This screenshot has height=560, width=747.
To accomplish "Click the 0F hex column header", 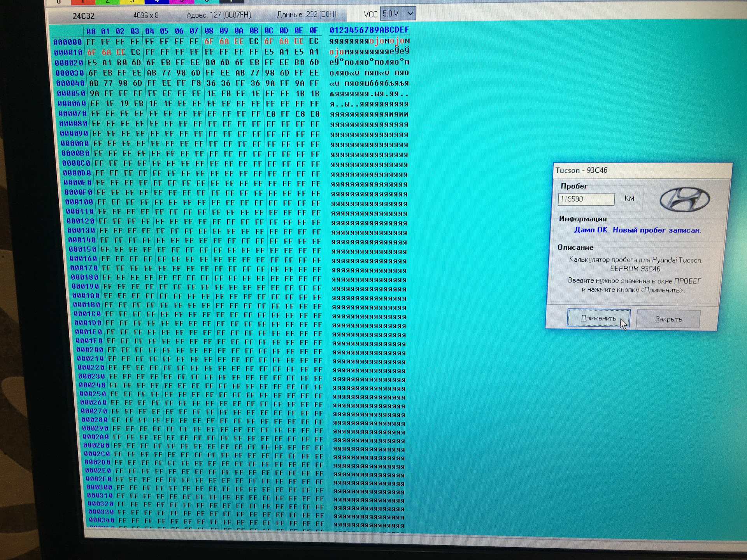I will point(314,31).
